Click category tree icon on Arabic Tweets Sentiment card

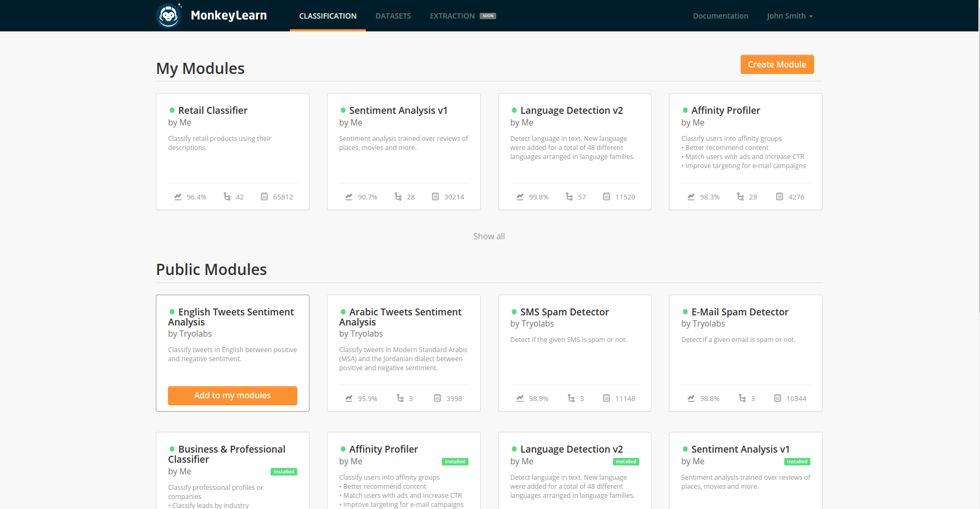click(x=400, y=398)
